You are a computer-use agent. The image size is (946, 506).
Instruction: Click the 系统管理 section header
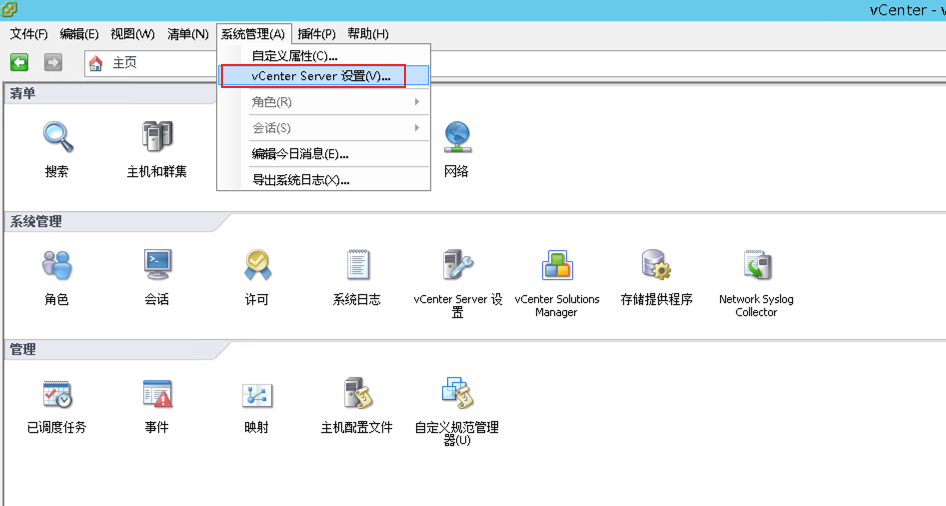[x=36, y=221]
